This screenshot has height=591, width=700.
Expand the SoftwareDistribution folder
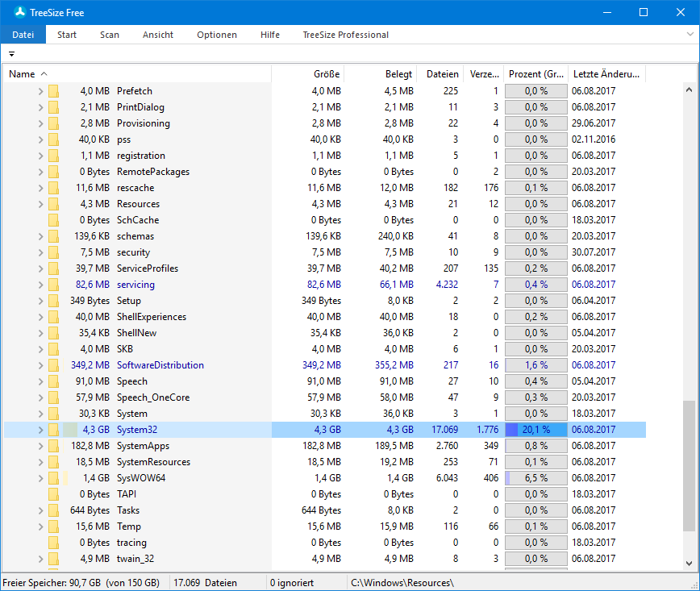[x=40, y=365]
